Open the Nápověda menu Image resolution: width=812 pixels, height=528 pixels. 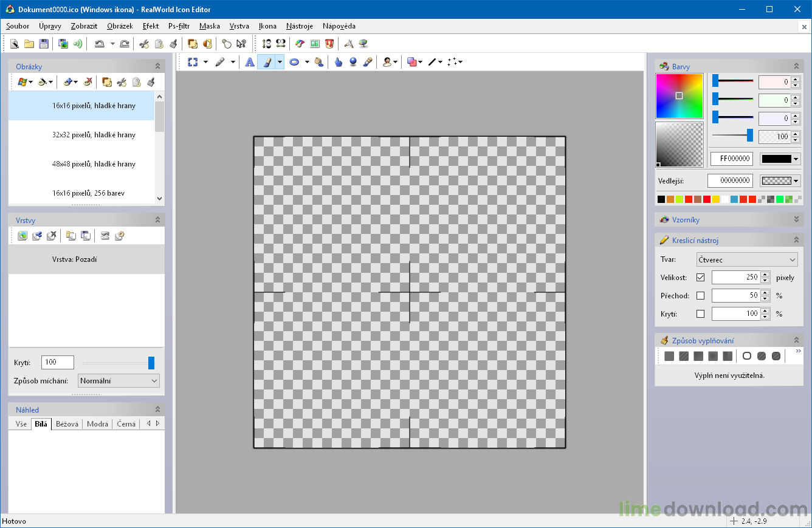click(x=339, y=26)
